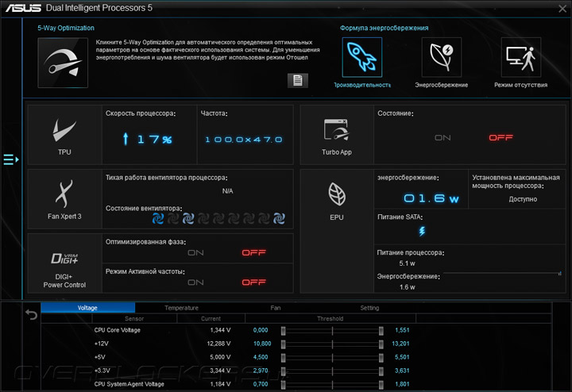Image resolution: width=572 pixels, height=392 pixels.
Task: Click the EPU power saving slider
Action: [502, 273]
